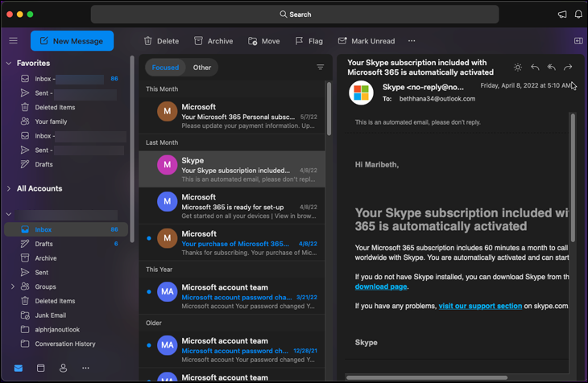Viewport: 588px width, 383px height.
Task: Switch to calendar view in bottom bar
Action: (41, 368)
